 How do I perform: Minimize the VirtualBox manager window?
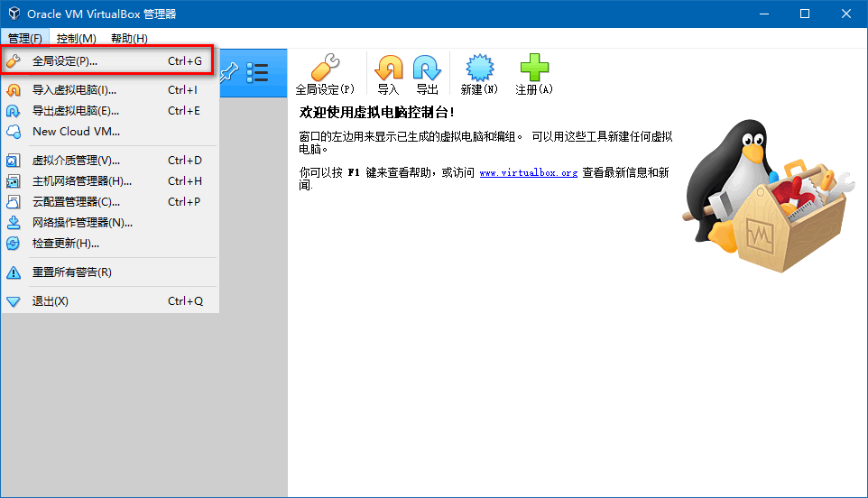point(764,14)
